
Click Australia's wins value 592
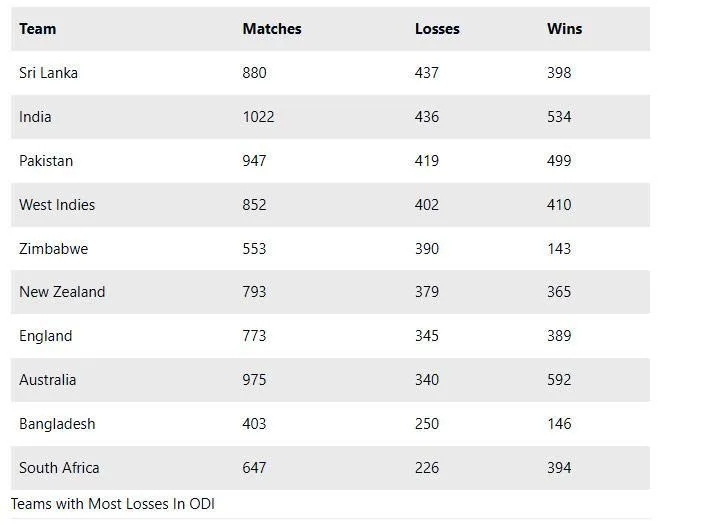pyautogui.click(x=559, y=380)
